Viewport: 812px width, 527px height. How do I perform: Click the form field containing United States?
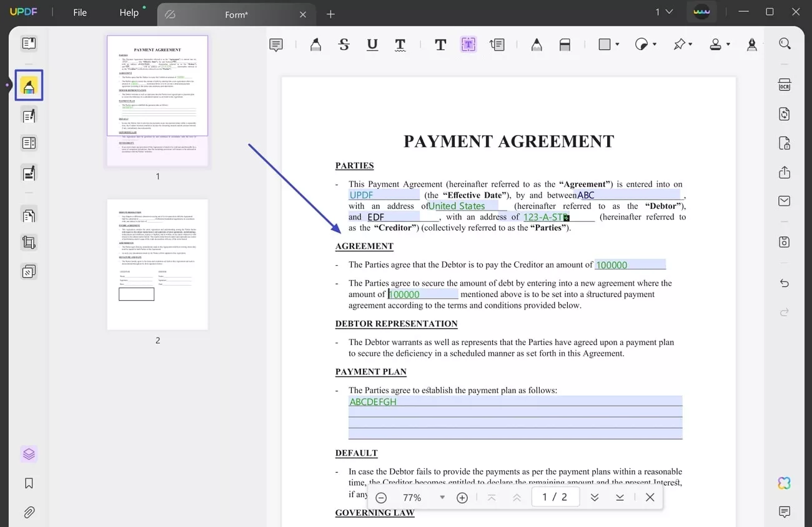[463, 206]
